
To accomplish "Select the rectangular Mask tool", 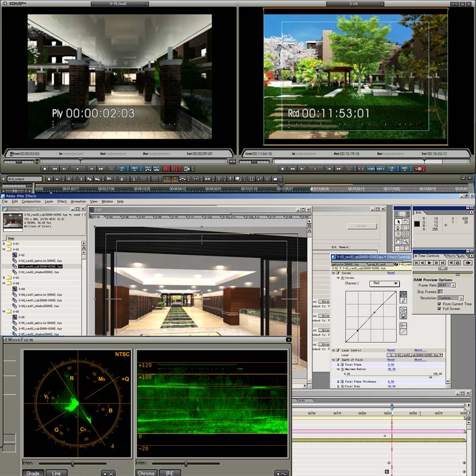I will click(406, 228).
